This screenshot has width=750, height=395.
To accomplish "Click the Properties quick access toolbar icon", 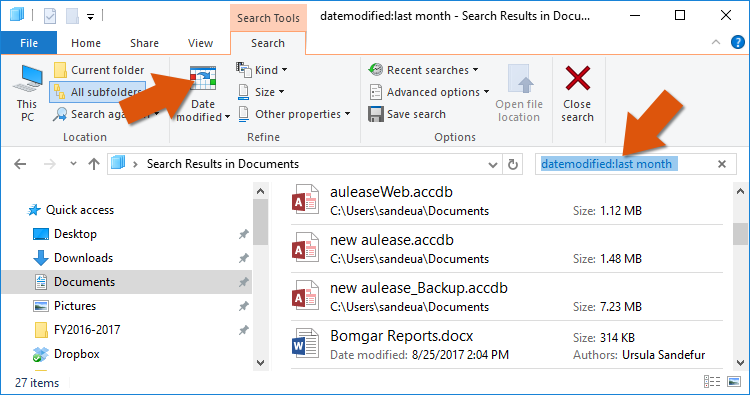I will 50,16.
